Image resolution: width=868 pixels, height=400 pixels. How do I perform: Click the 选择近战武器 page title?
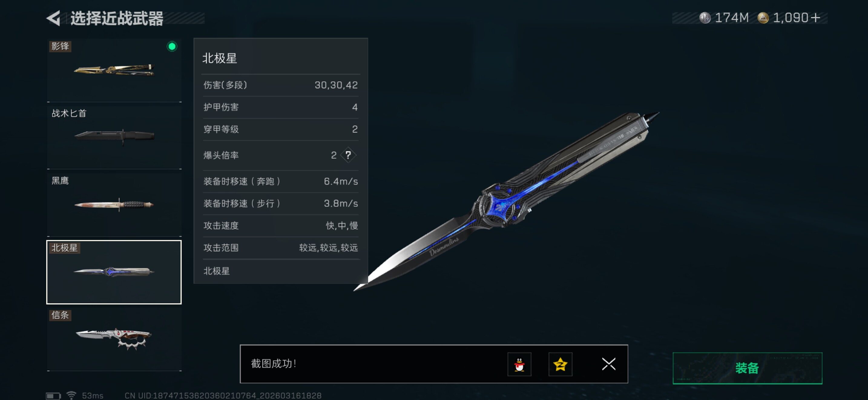pyautogui.click(x=117, y=18)
